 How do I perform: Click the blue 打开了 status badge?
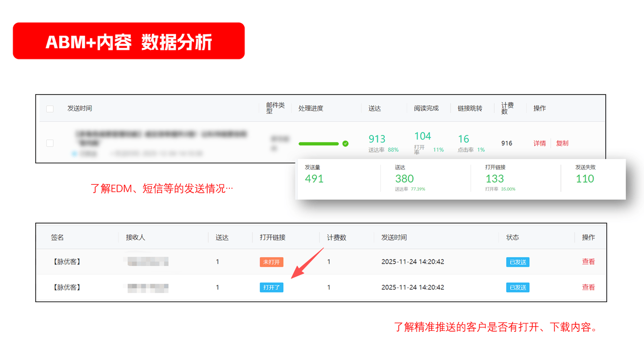click(271, 288)
